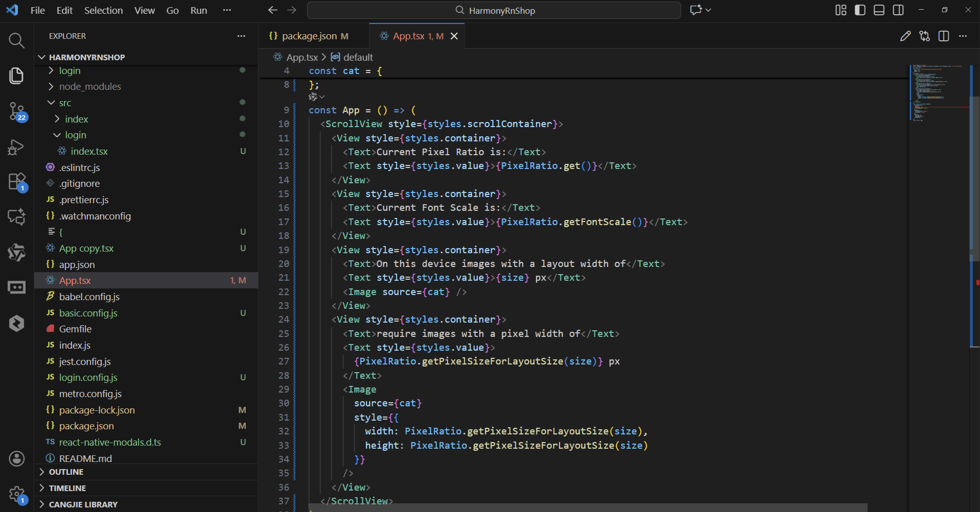Toggle Secondary Side Bar visibility
The image size is (980, 512).
pyautogui.click(x=898, y=10)
